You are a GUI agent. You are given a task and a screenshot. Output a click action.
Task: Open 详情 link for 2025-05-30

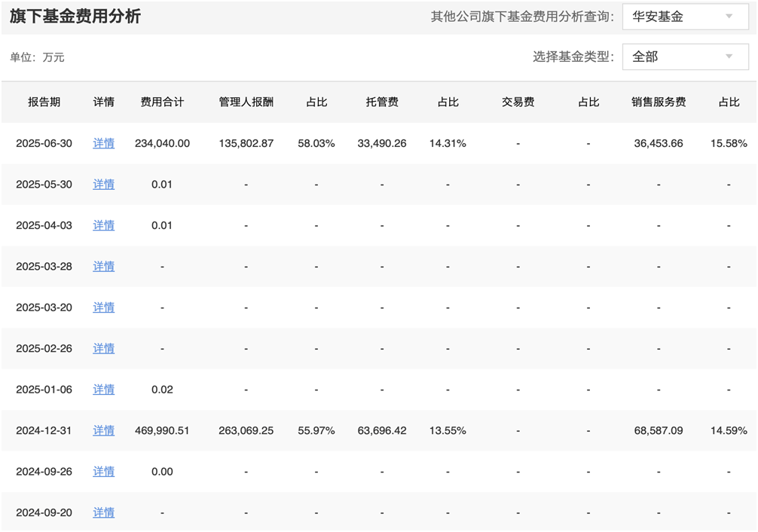104,184
